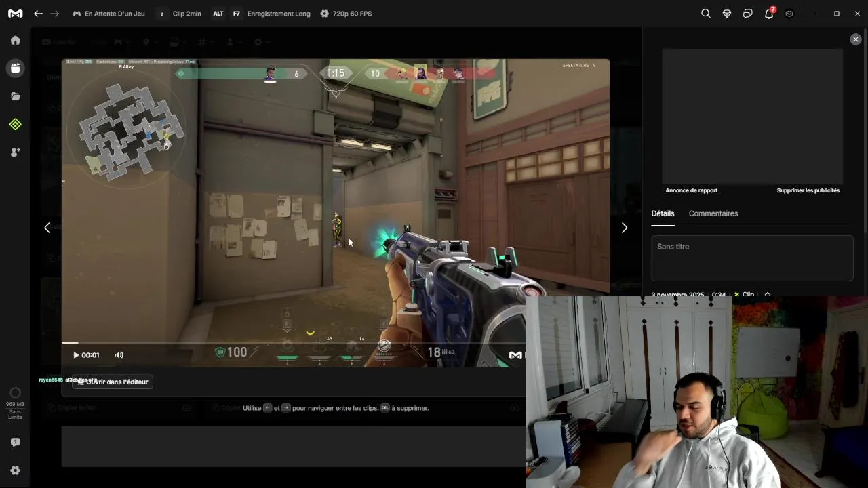
Task: Go back with the left arrow
Action: 38,14
